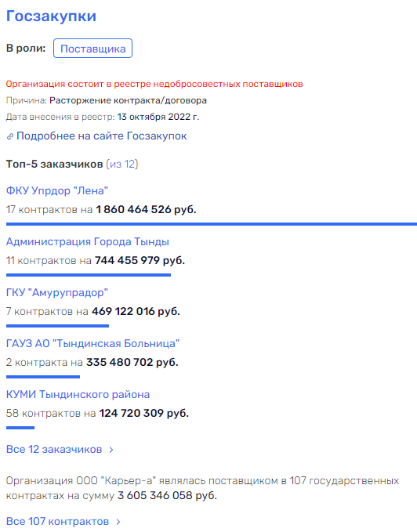This screenshot has height=532, width=417.
Task: Click the chevron after Все 107 контрактов
Action: tap(118, 522)
